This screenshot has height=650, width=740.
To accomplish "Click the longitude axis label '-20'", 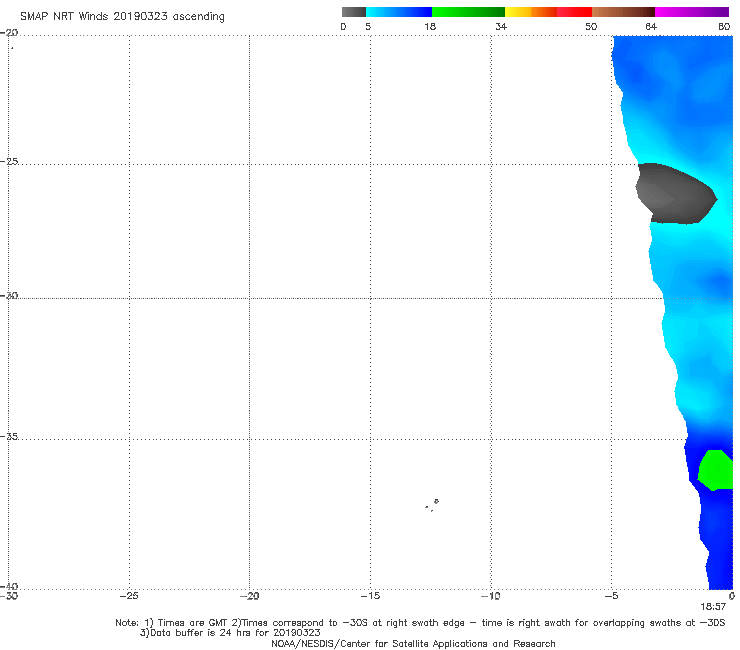I will (250, 596).
